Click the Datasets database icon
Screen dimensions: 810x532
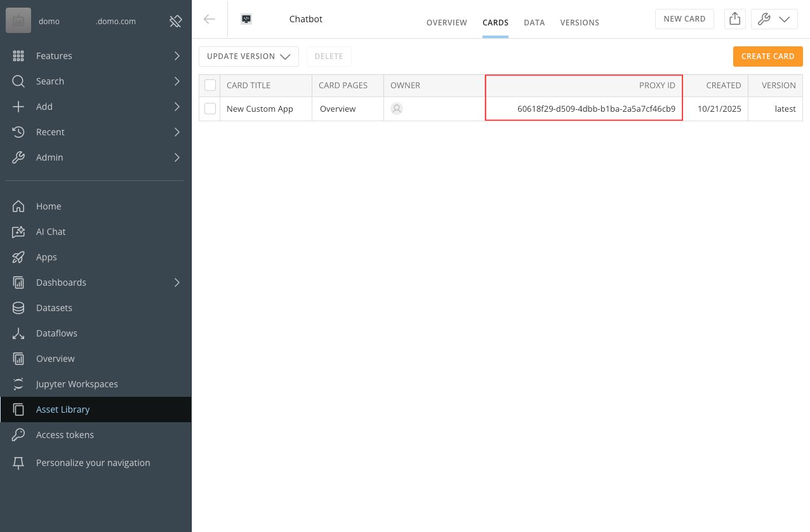(x=18, y=308)
